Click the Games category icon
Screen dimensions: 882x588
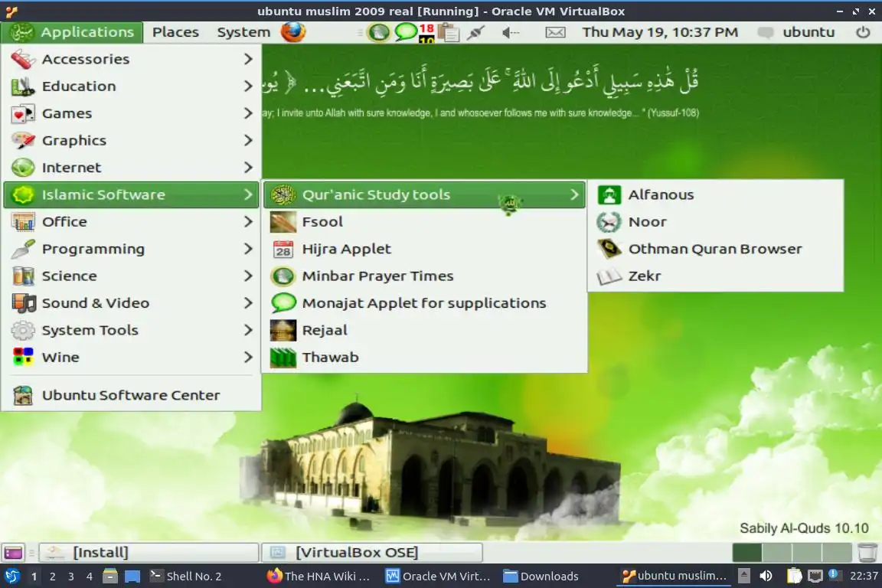tap(23, 113)
